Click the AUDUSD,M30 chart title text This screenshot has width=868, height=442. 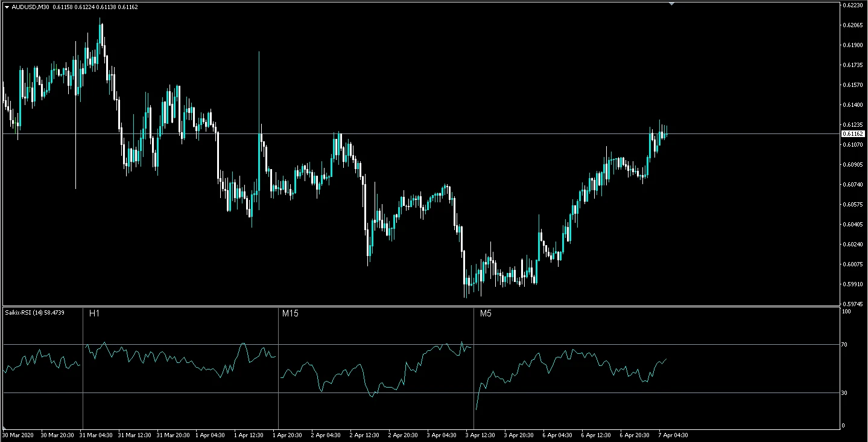(x=31, y=7)
